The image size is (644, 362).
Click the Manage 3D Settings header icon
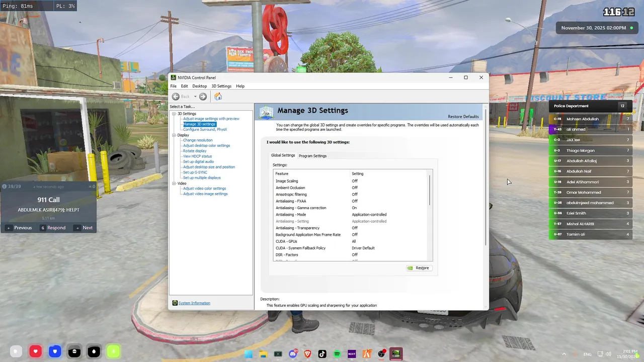click(266, 112)
